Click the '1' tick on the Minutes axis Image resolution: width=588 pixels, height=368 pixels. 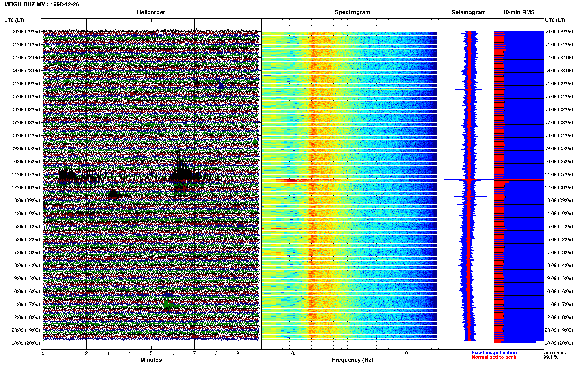65,353
